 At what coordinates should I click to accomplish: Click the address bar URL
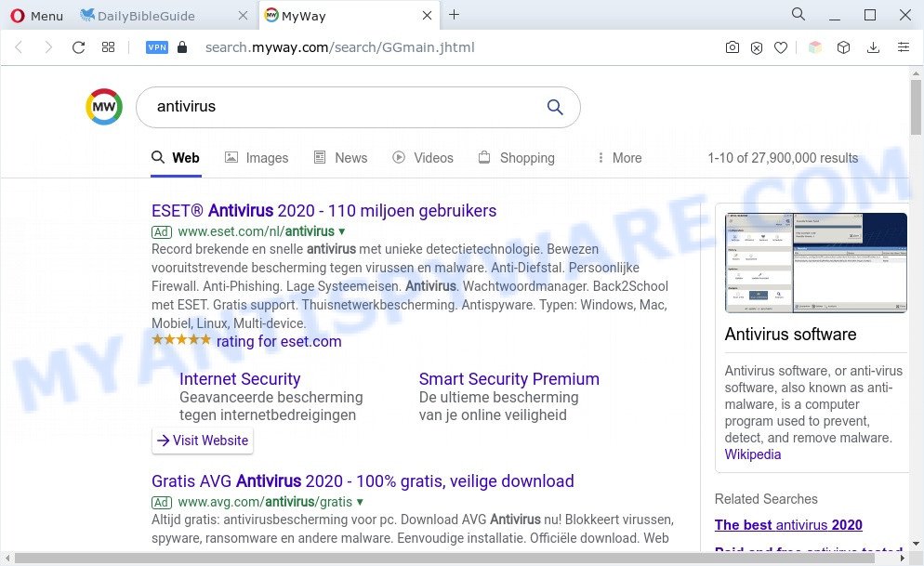[339, 47]
